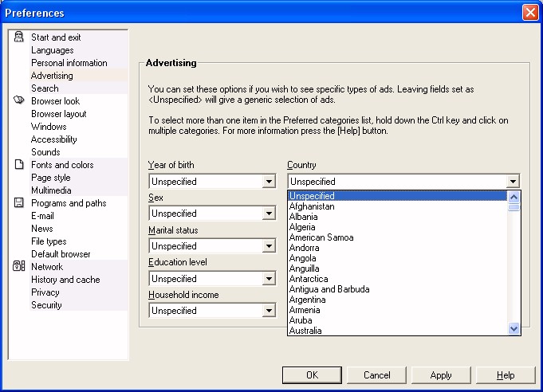Click the Start and exit category icon
Image resolution: width=543 pixels, height=392 pixels.
[19, 37]
